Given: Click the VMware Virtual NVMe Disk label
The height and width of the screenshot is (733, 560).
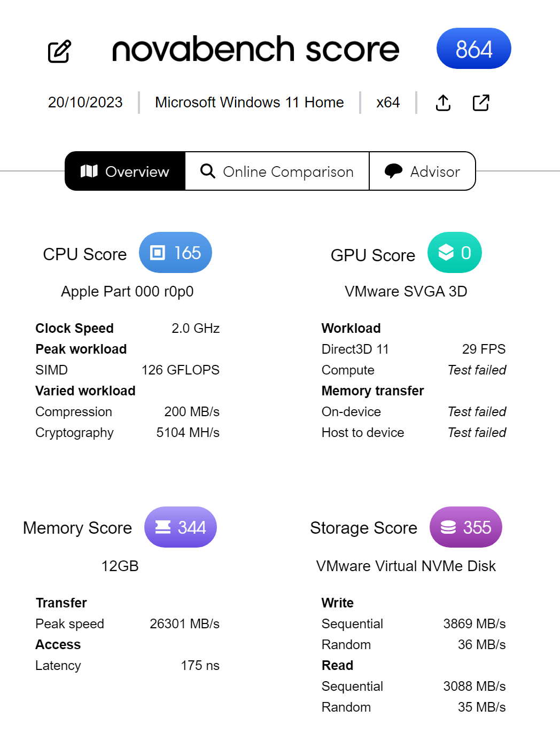Looking at the screenshot, I should point(406,566).
